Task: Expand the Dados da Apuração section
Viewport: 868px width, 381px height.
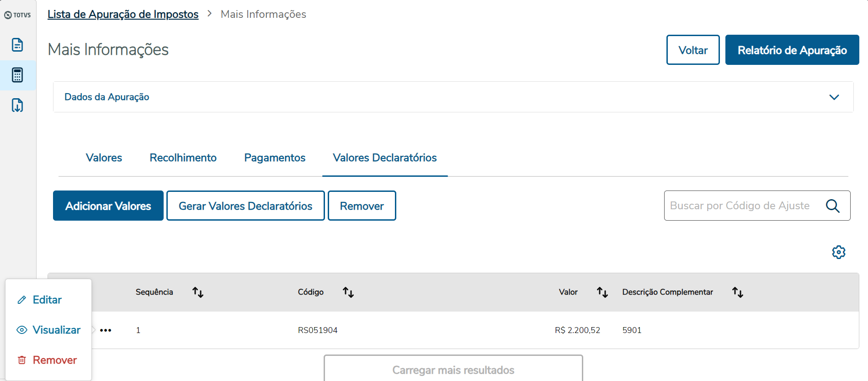Action: point(834,97)
